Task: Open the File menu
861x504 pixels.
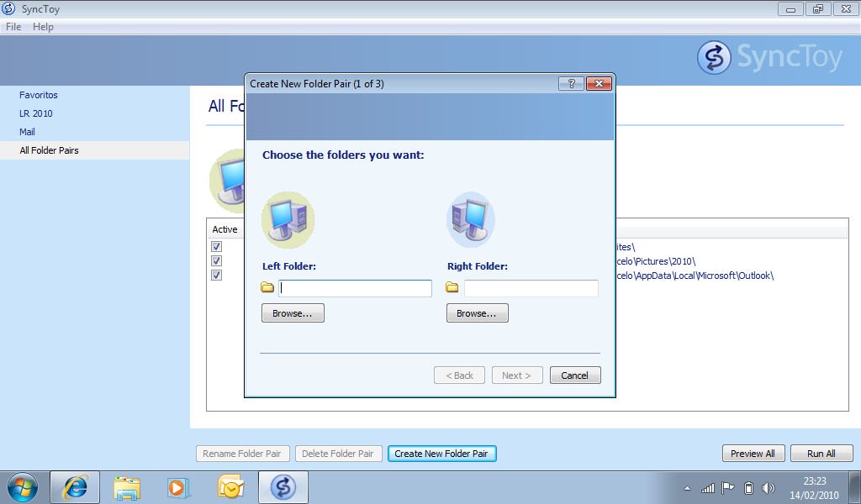Action: 13,27
